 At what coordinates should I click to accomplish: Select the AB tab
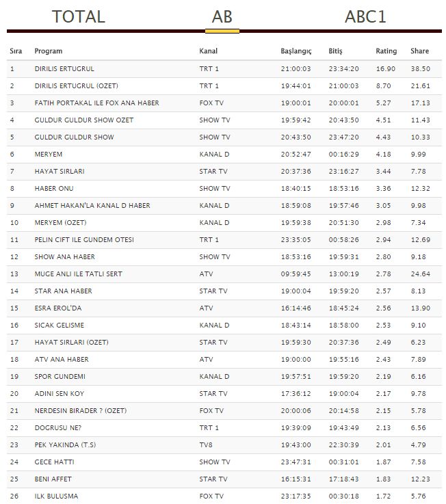click(222, 16)
